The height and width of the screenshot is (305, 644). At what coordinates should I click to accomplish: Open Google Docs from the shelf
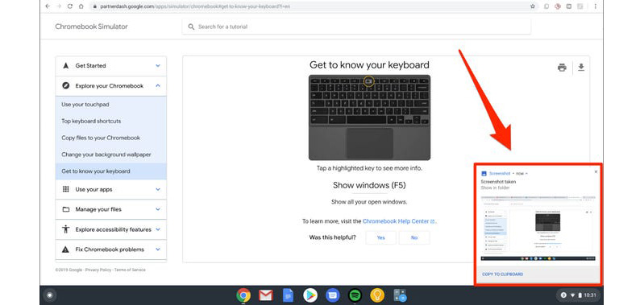[x=289, y=295]
